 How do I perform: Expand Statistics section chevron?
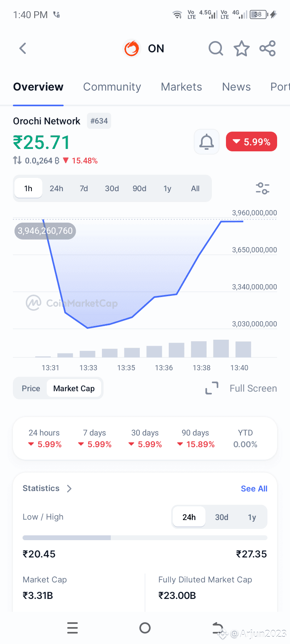[69, 489]
